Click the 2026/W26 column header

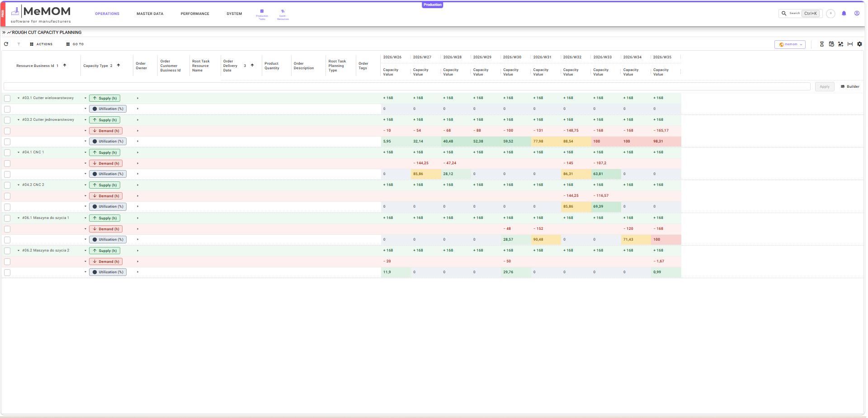(392, 57)
